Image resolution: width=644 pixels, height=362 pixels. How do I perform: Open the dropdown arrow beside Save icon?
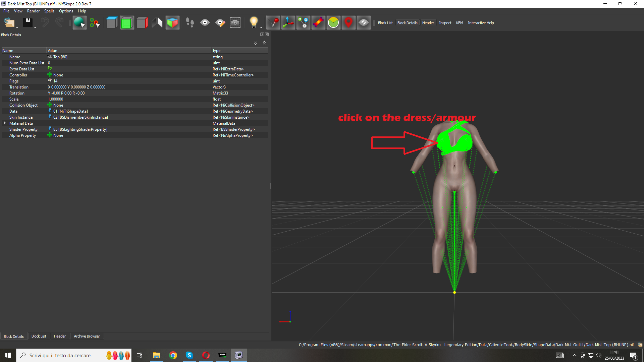point(35,27)
